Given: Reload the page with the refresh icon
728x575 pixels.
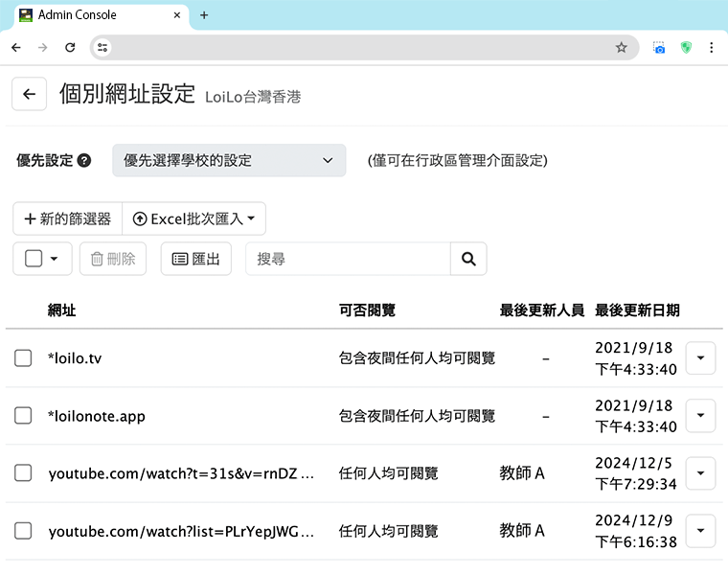Looking at the screenshot, I should click(70, 47).
